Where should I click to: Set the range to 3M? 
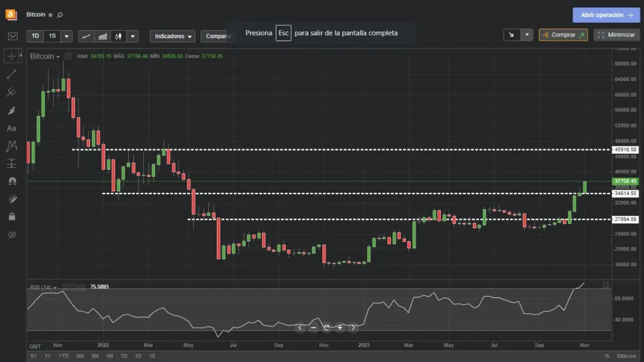94,356
